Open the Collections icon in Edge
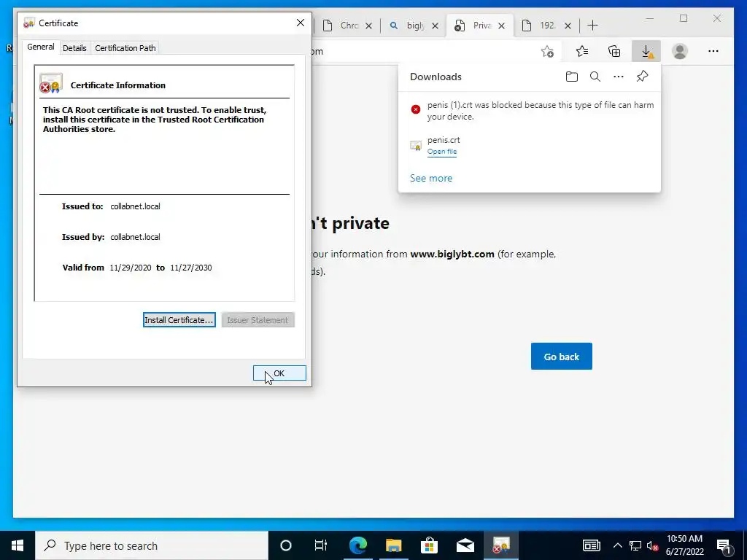 pyautogui.click(x=614, y=51)
